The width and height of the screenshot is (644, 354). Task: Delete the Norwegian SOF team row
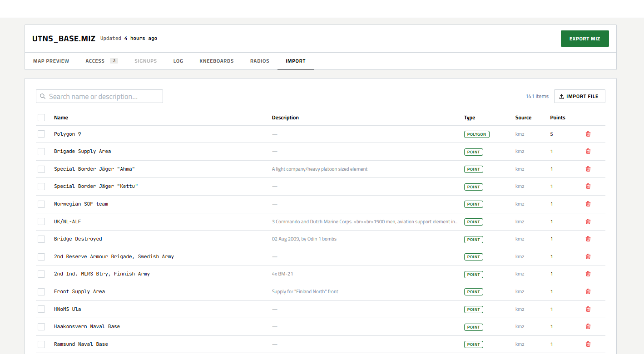click(x=588, y=204)
